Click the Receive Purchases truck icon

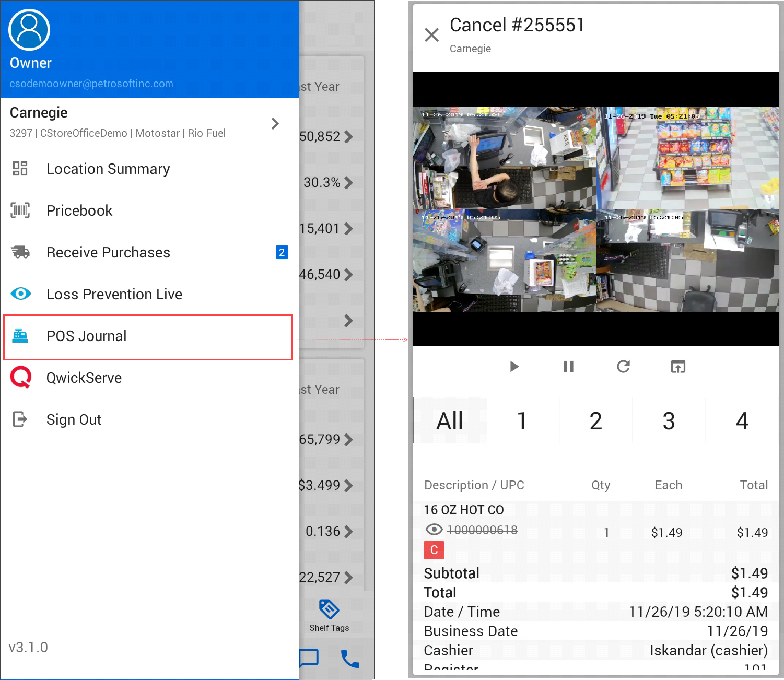click(x=20, y=252)
